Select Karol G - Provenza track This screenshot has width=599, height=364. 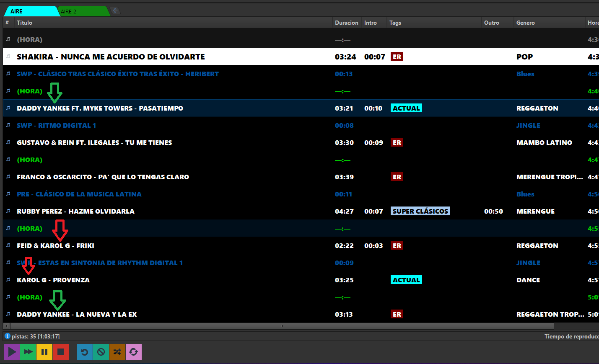point(301,280)
